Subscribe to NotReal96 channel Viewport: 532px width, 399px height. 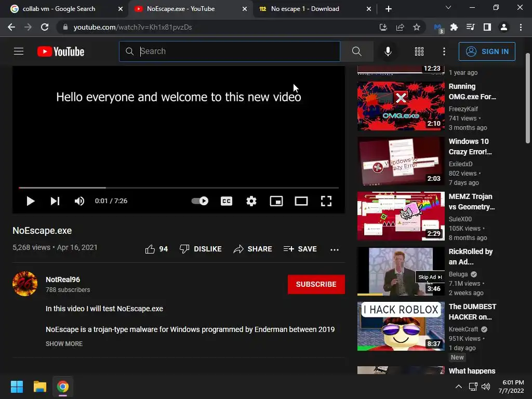tap(316, 284)
